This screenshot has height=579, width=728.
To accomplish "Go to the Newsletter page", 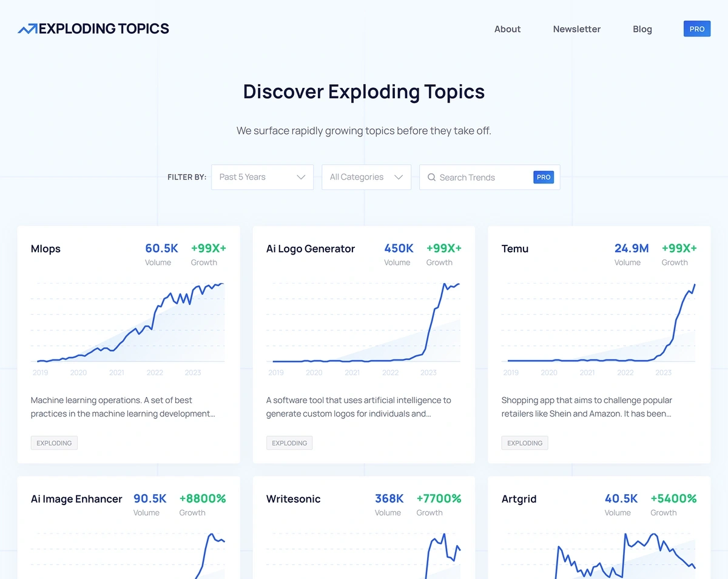I will (576, 29).
